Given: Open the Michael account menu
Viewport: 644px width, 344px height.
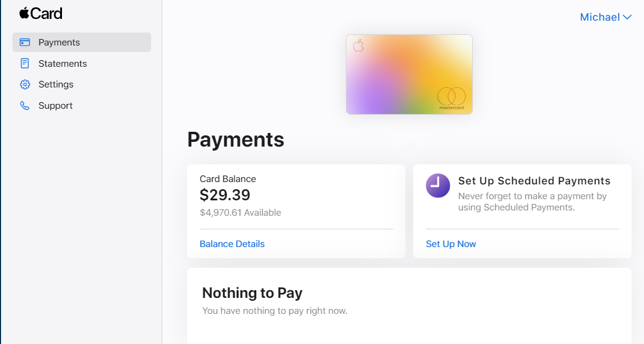Looking at the screenshot, I should coord(600,17).
